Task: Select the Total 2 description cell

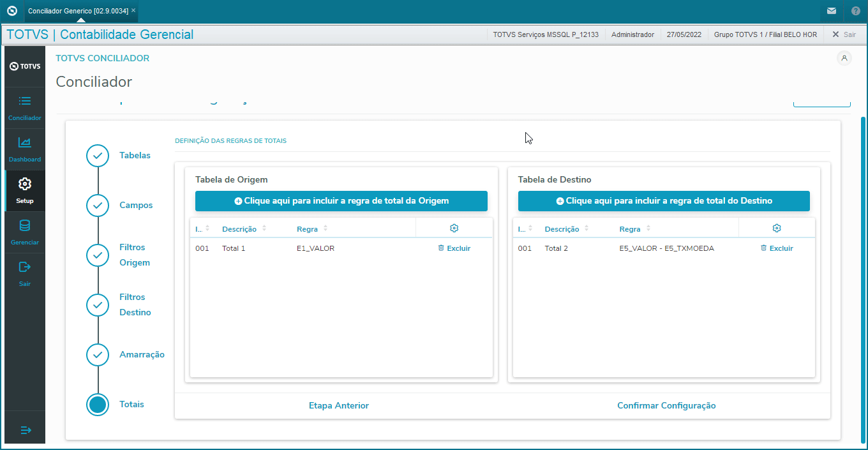Action: (557, 248)
